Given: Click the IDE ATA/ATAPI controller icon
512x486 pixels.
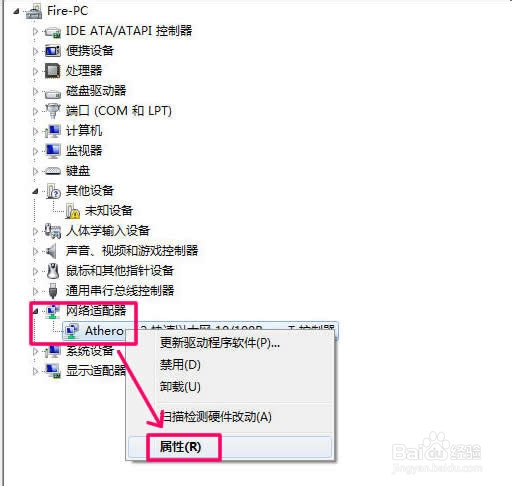Looking at the screenshot, I should tap(53, 32).
